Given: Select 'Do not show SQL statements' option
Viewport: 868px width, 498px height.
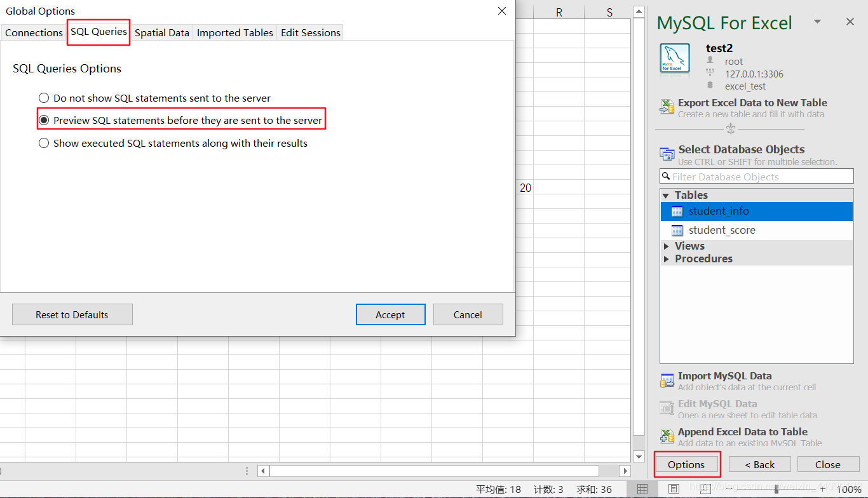Looking at the screenshot, I should pos(155,98).
